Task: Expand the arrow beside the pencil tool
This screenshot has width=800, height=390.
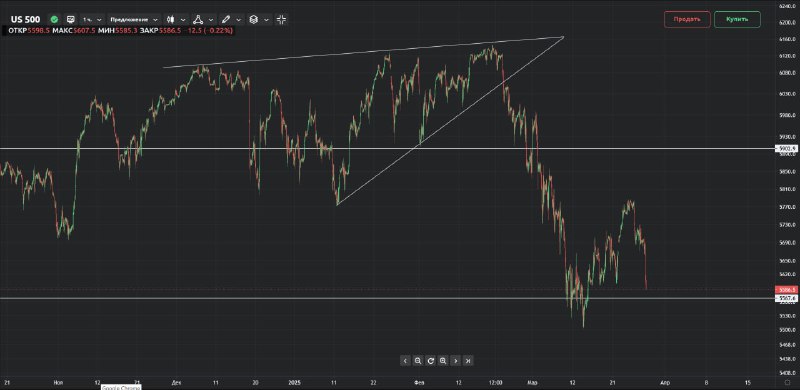Action: [x=239, y=19]
